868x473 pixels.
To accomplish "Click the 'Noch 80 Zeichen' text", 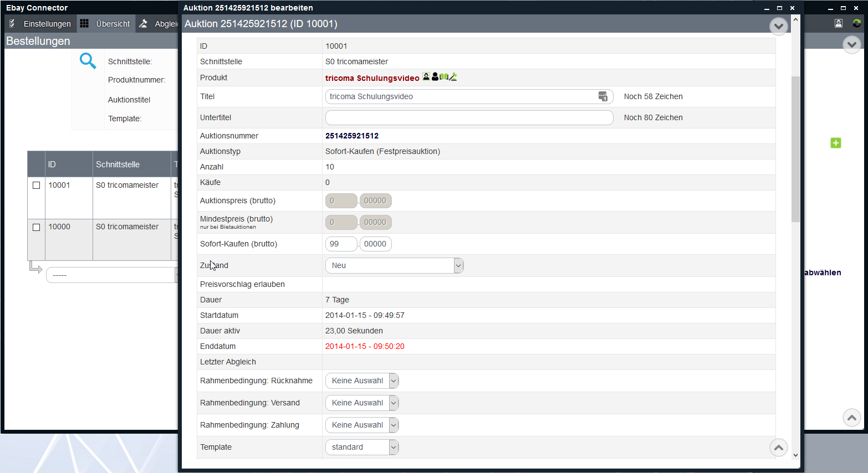I will click(653, 117).
